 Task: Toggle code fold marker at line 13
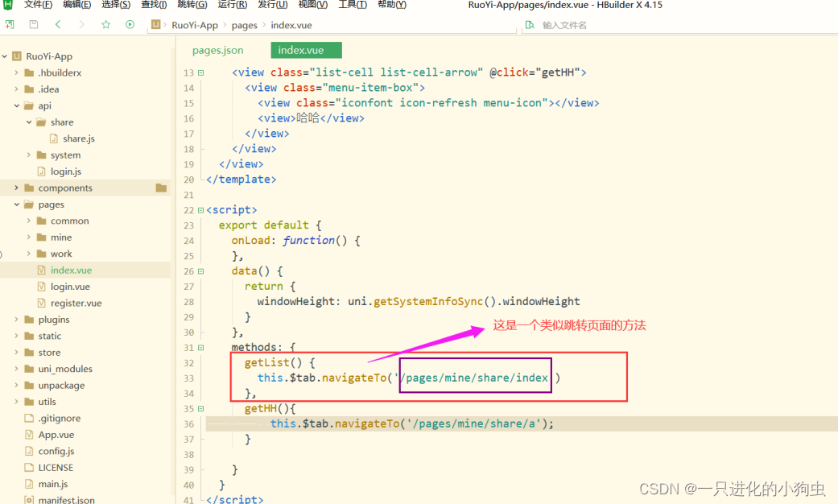pyautogui.click(x=200, y=73)
